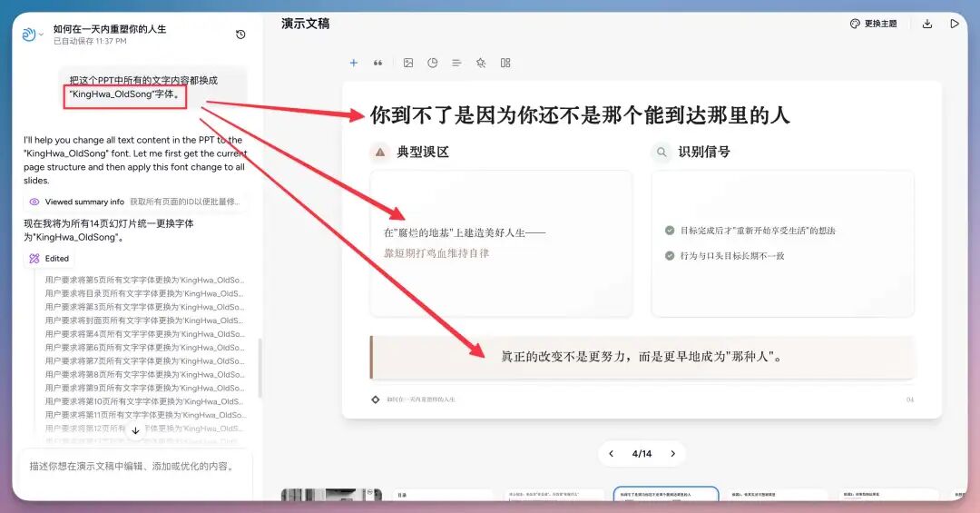Click the warning triangle icon beside 典型误区

coord(380,152)
